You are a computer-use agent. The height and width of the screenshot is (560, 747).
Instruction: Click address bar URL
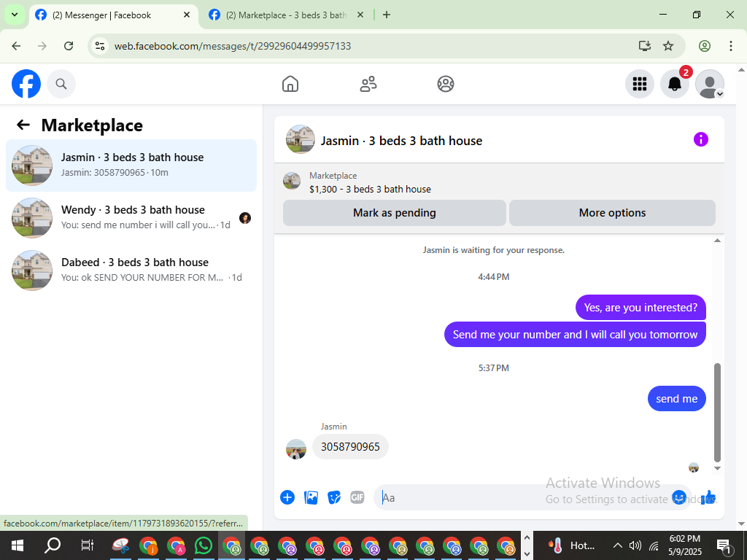tap(233, 46)
